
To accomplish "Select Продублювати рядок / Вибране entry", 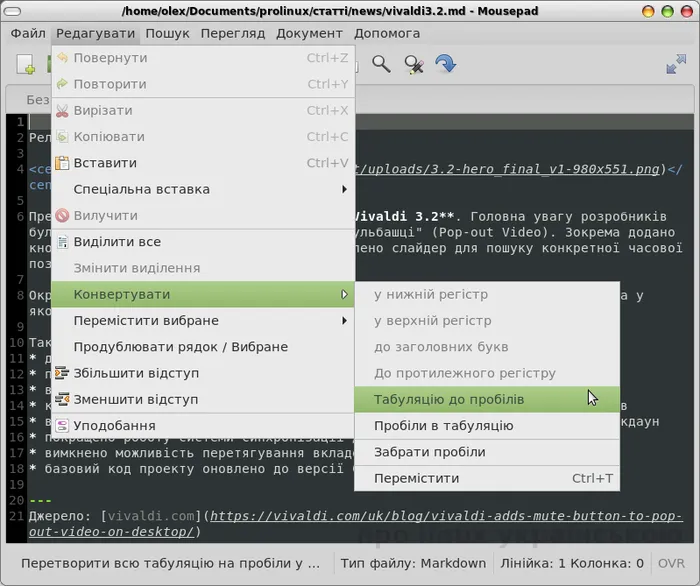I will coord(203,347).
